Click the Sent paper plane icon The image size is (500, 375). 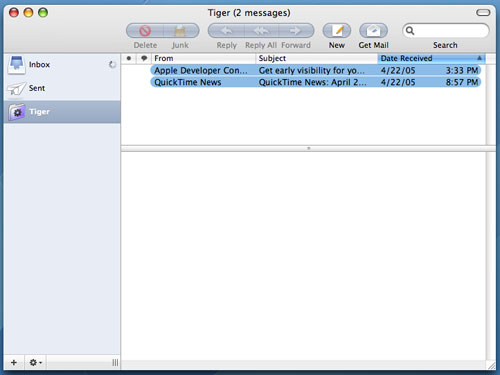(16, 89)
